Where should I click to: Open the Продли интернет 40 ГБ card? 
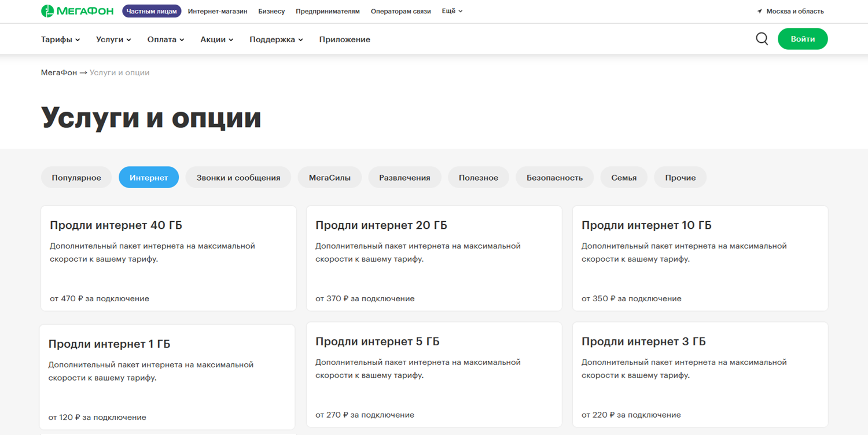168,258
